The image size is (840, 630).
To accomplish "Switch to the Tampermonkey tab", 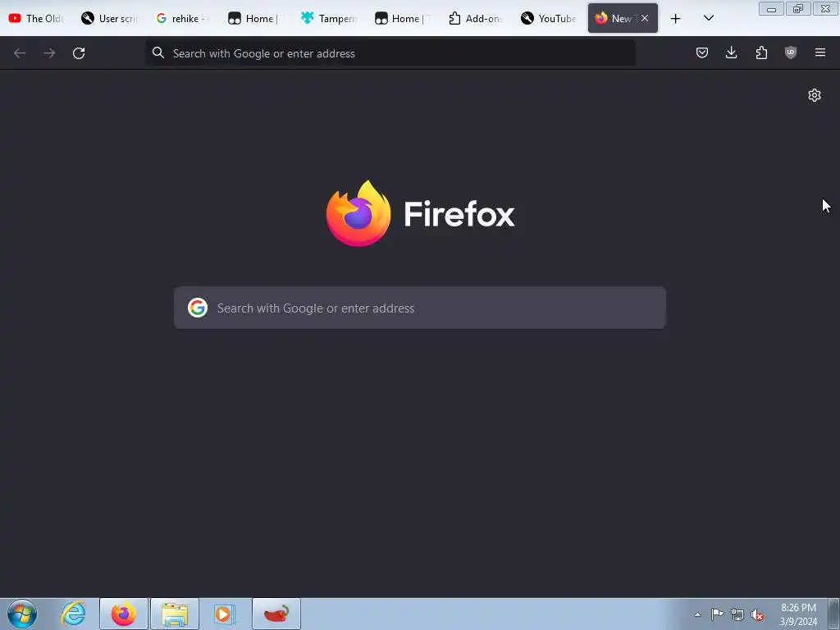I will [x=330, y=18].
